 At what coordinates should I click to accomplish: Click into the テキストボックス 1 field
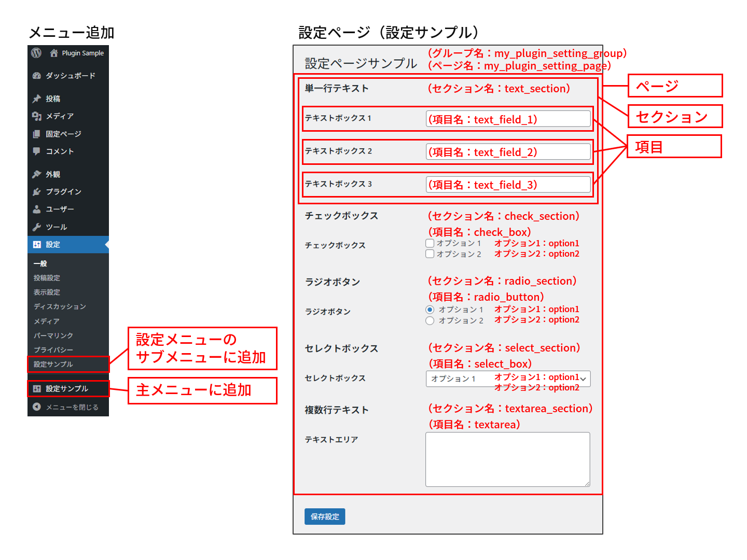pos(507,119)
